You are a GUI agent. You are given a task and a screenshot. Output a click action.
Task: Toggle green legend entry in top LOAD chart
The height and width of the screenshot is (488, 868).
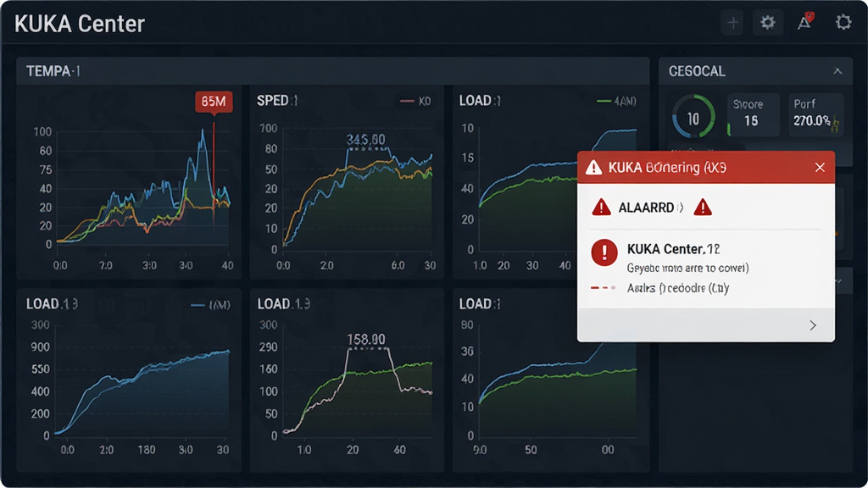pyautogui.click(x=617, y=102)
